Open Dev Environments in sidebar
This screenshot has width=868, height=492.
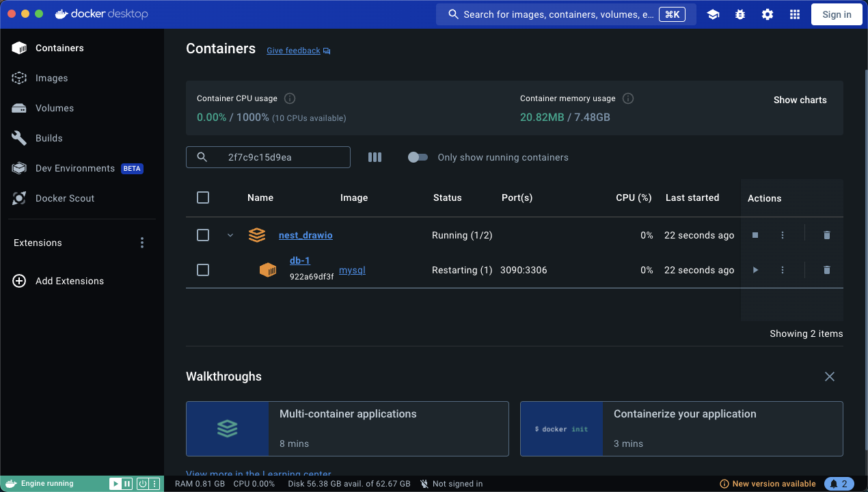tap(82, 168)
